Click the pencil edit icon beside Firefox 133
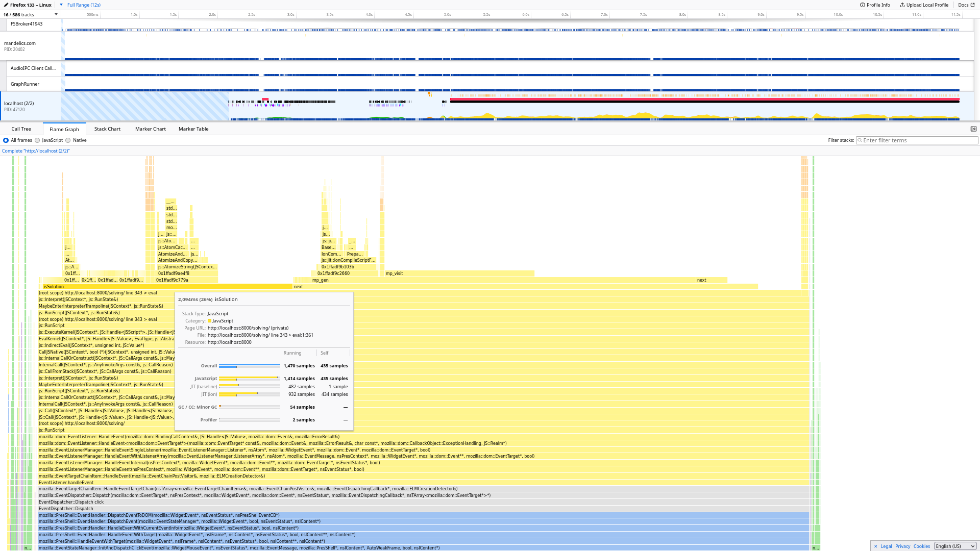The width and height of the screenshot is (980, 551). [x=6, y=5]
